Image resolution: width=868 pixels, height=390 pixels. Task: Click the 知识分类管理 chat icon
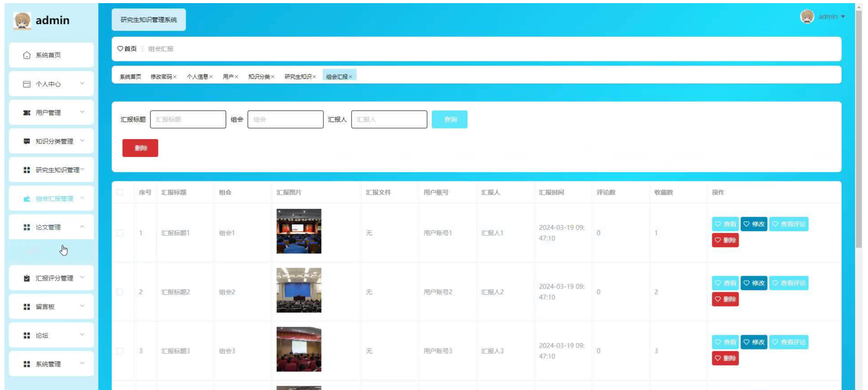point(27,141)
